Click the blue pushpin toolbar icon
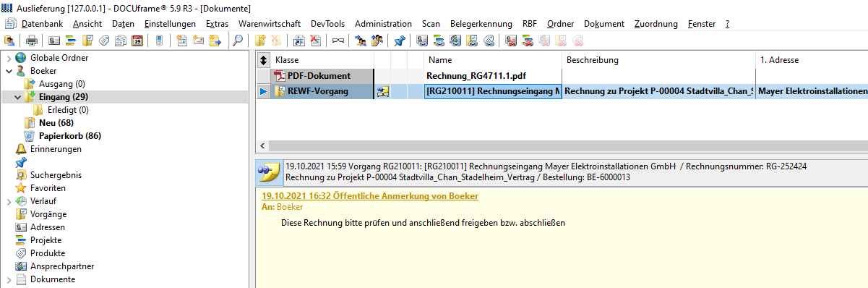Image resolution: width=868 pixels, height=288 pixels. click(x=400, y=41)
